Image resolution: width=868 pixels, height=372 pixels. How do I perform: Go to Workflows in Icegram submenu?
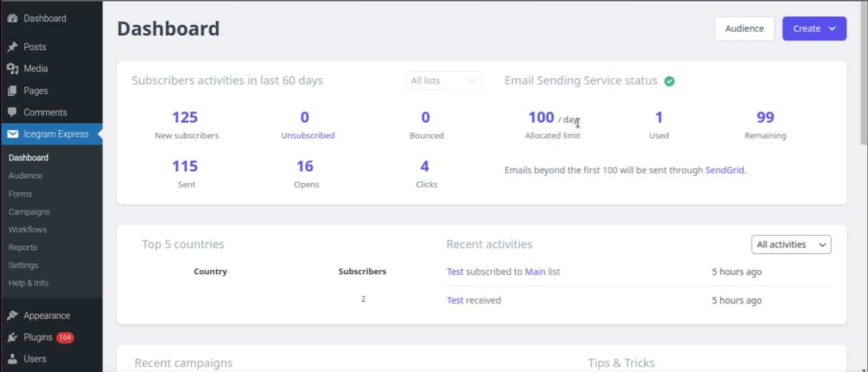pyautogui.click(x=28, y=229)
